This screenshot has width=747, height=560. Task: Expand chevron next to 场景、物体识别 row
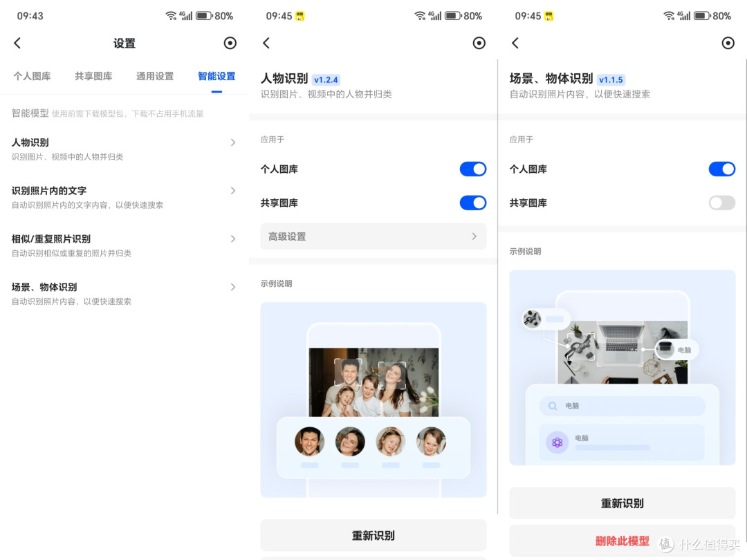(x=233, y=287)
